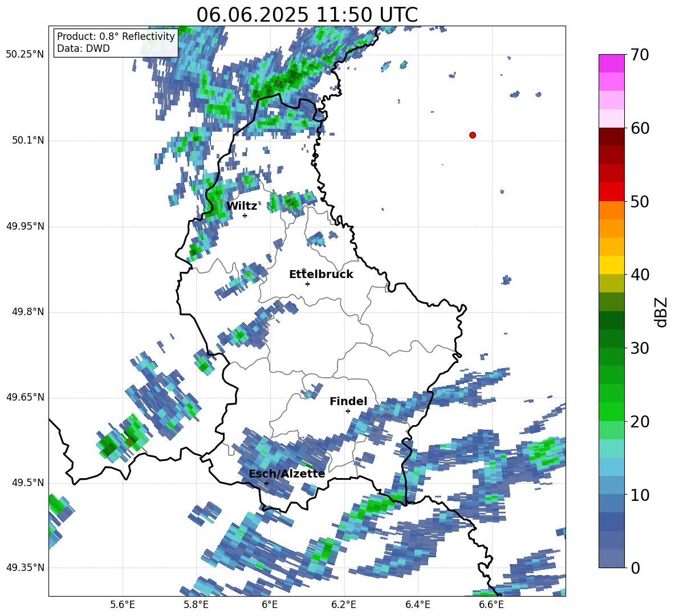Click the colorbar value 60

[640, 128]
